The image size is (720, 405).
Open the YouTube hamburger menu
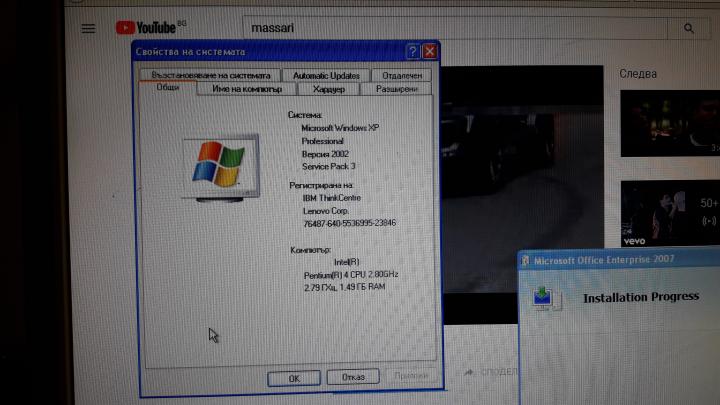[x=89, y=28]
